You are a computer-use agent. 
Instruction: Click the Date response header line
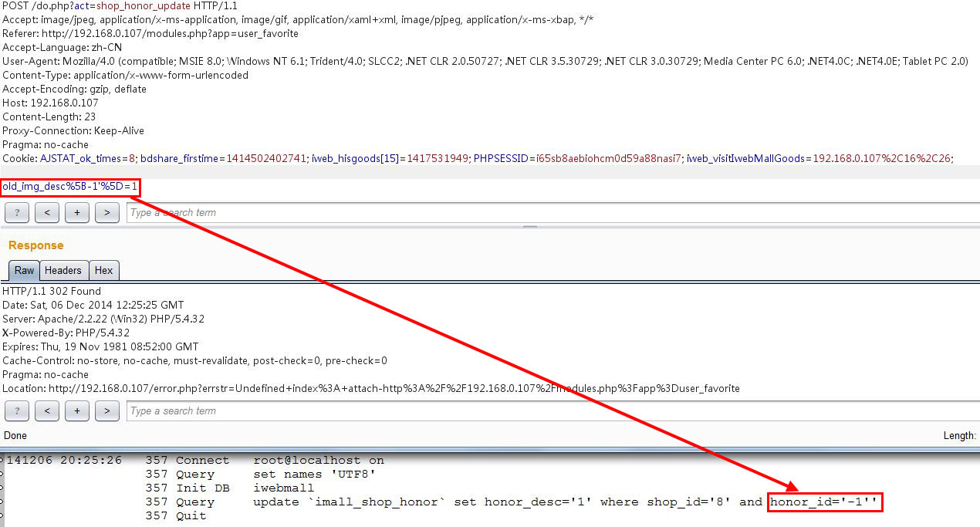[93, 305]
